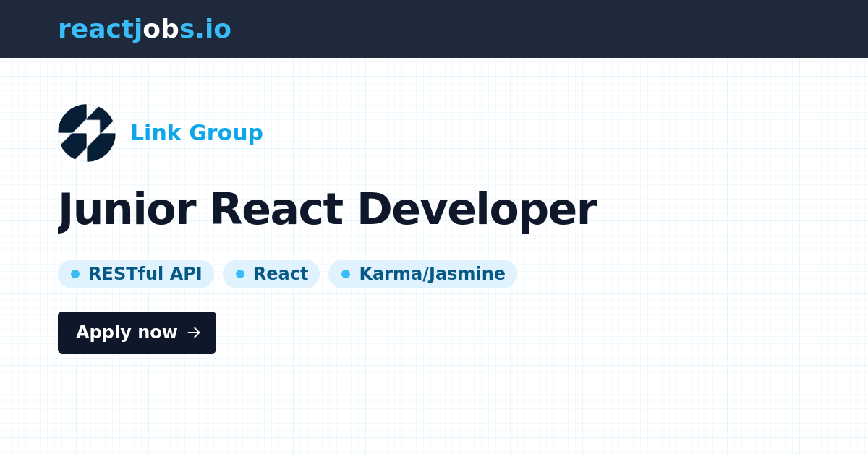This screenshot has height=454, width=868.
Task: Select the Junior React Developer title
Action: (x=327, y=210)
